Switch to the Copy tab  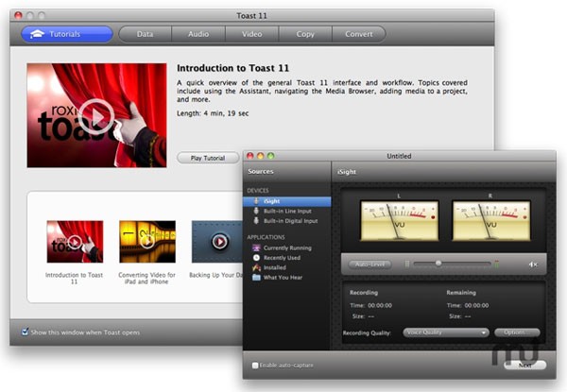coord(305,34)
